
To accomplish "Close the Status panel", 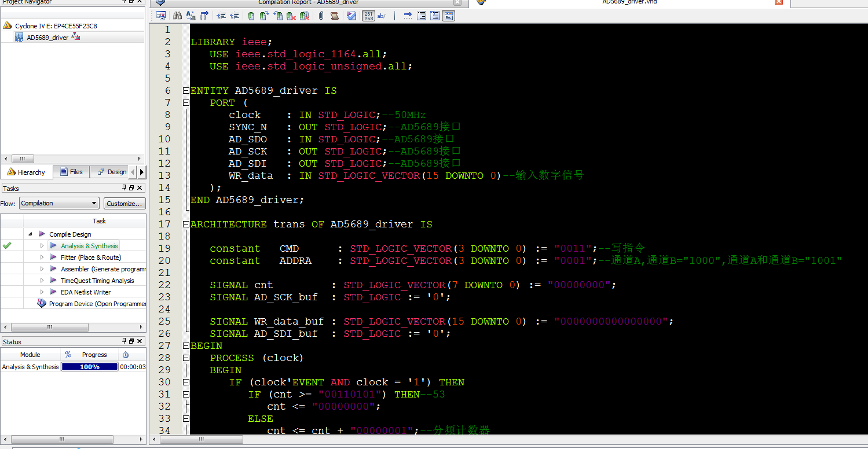I will tap(140, 341).
